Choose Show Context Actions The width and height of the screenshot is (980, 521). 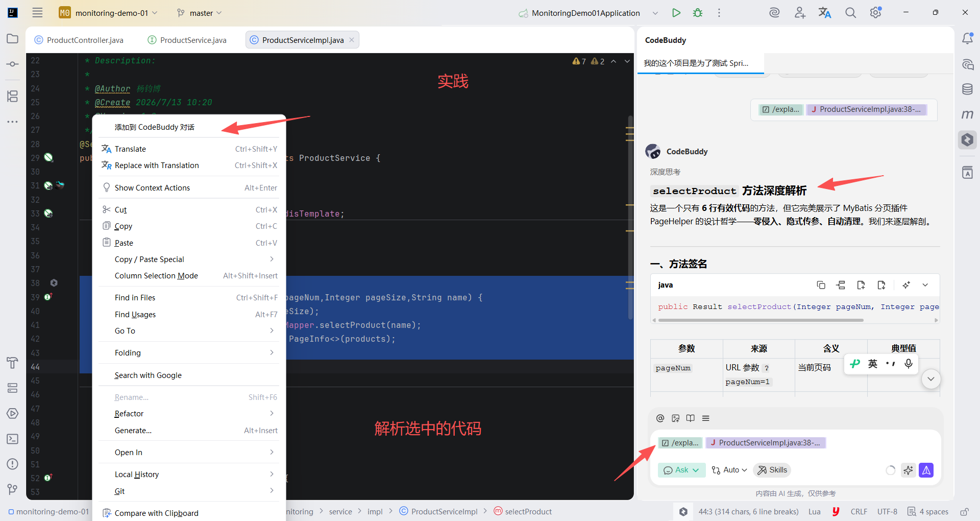pyautogui.click(x=189, y=188)
